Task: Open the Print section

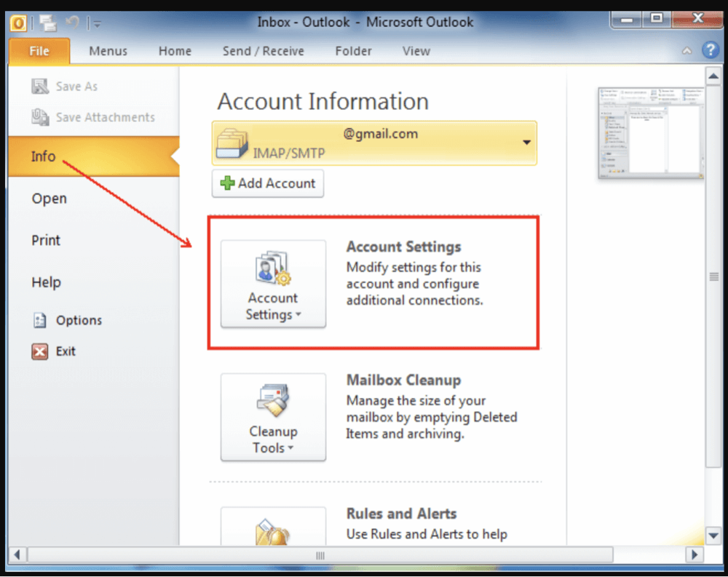Action: point(45,240)
